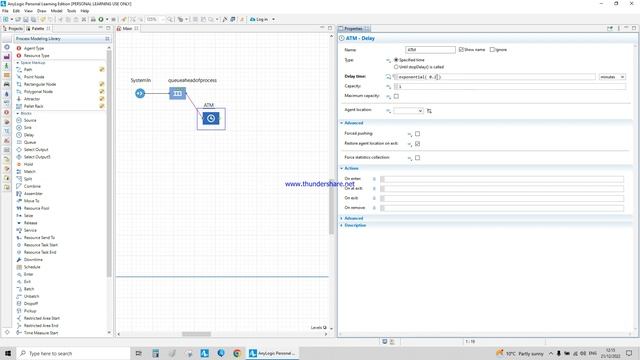Screen dimensions: 640x360
Task: Open the File menu
Action: [5, 11]
